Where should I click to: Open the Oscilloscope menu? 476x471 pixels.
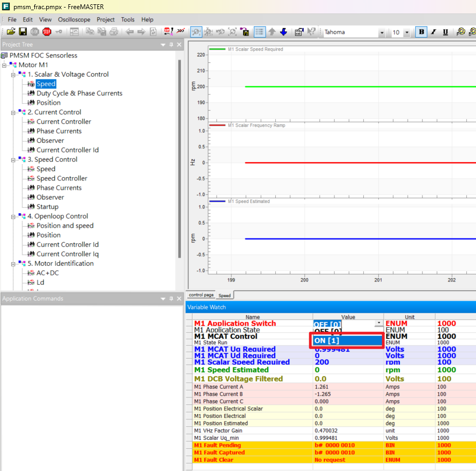tap(74, 19)
